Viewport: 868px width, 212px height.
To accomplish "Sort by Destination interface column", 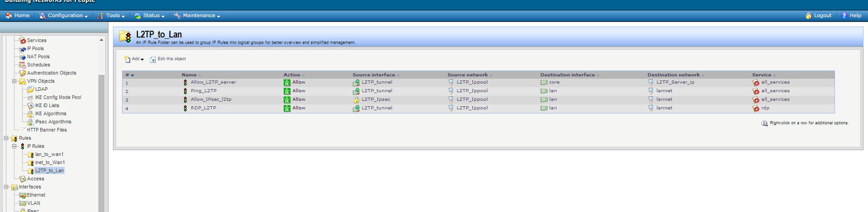I will point(567,75).
